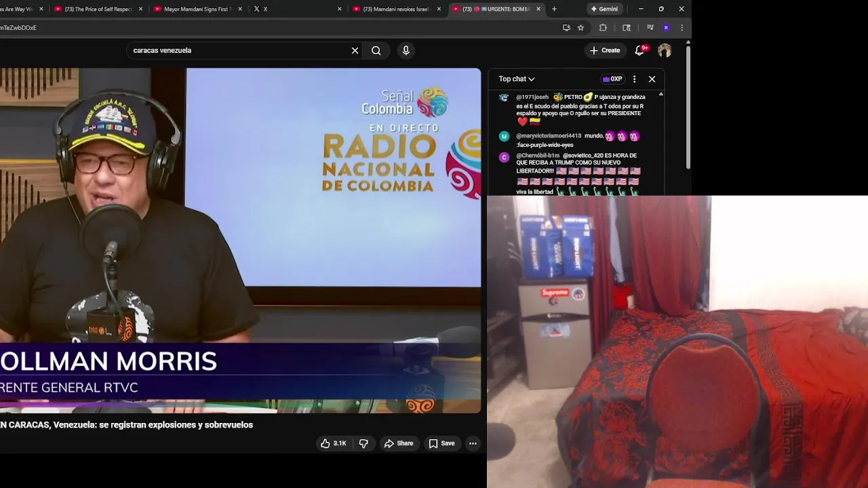This screenshot has height=488, width=868.
Task: Click the 'viva la libertad' chat text
Action: (534, 192)
